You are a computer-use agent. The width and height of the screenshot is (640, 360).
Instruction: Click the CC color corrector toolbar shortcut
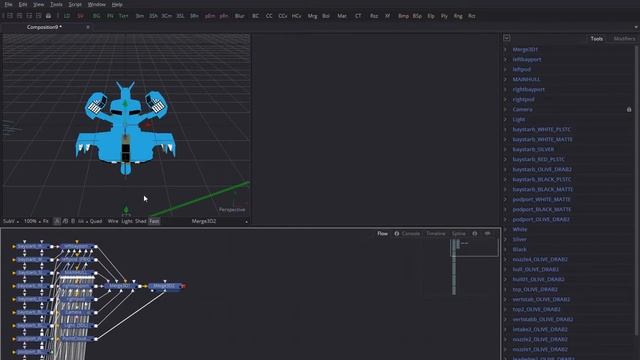[269, 16]
